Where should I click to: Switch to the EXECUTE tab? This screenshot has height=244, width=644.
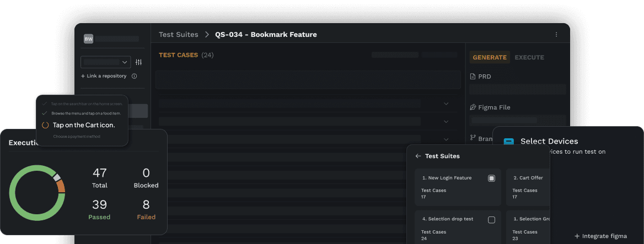pos(529,57)
